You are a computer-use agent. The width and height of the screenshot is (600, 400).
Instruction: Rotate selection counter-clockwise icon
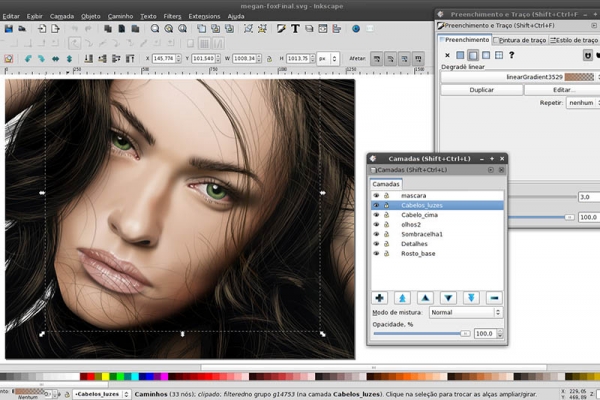[28, 59]
